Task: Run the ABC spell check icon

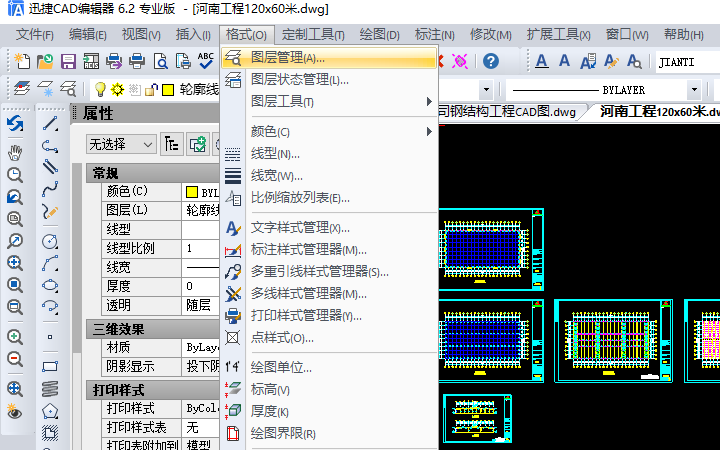Action: click(x=206, y=61)
